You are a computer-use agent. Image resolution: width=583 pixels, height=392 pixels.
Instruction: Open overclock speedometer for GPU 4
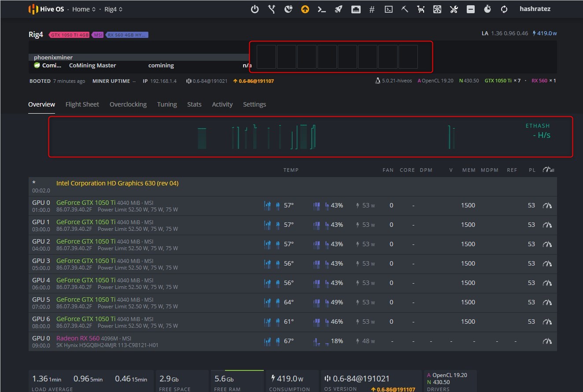coord(547,283)
